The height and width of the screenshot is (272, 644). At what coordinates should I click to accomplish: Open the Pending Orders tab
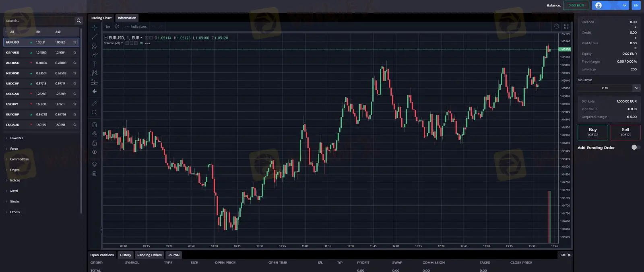(149, 255)
